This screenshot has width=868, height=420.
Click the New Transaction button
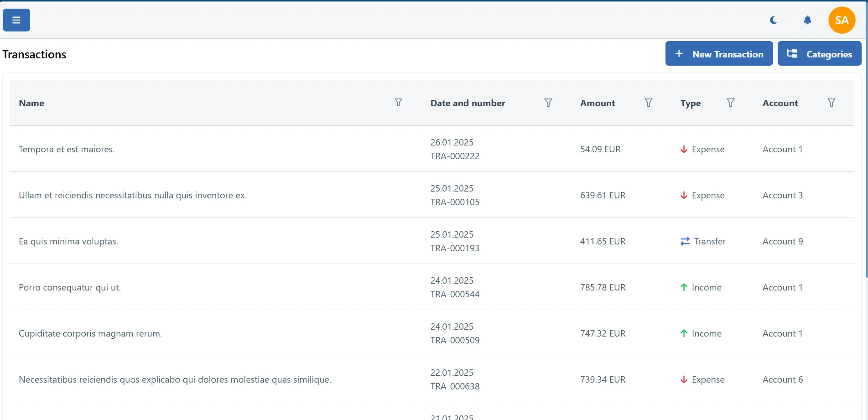point(719,53)
